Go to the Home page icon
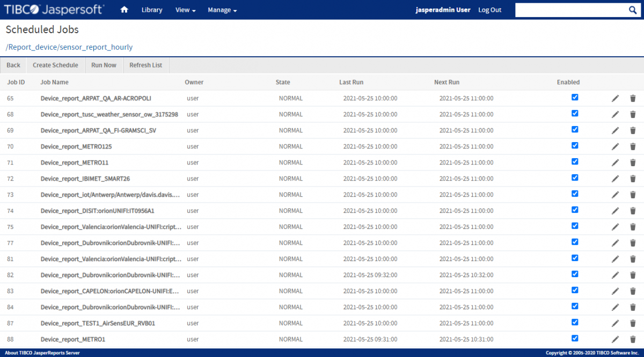Image resolution: width=644 pixels, height=357 pixels. (x=124, y=10)
